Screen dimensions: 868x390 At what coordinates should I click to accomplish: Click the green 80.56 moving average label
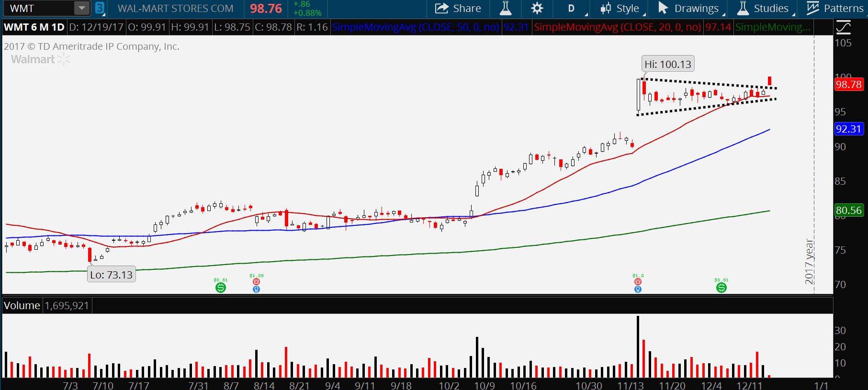848,210
